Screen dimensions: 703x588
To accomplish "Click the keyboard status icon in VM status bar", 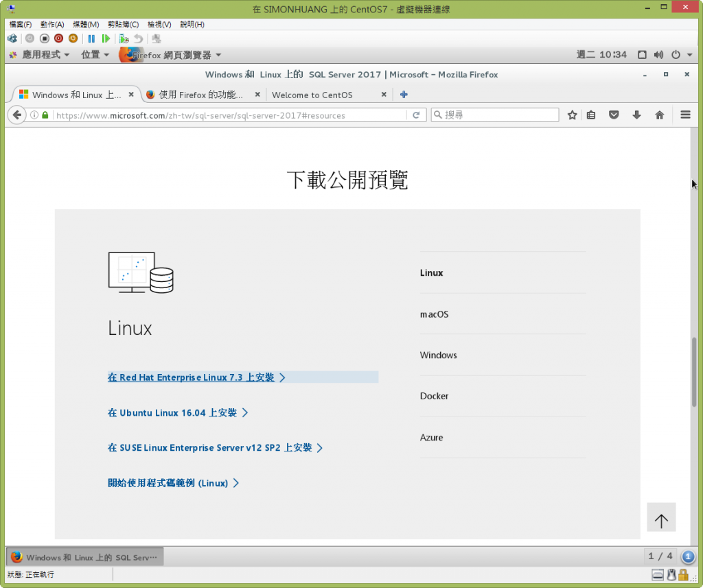I will tap(658, 574).
